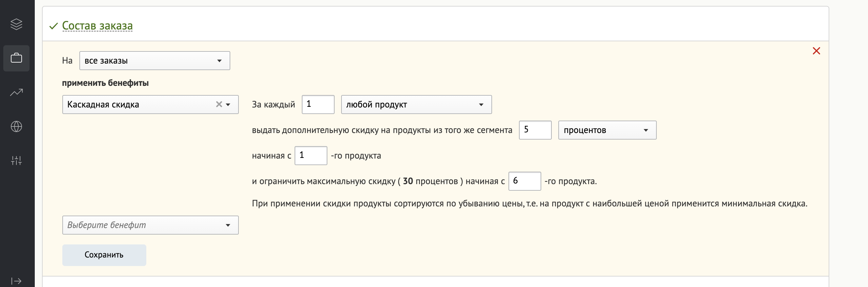Open the Выберите бенефит dropdown
This screenshot has width=868, height=287.
click(150, 225)
